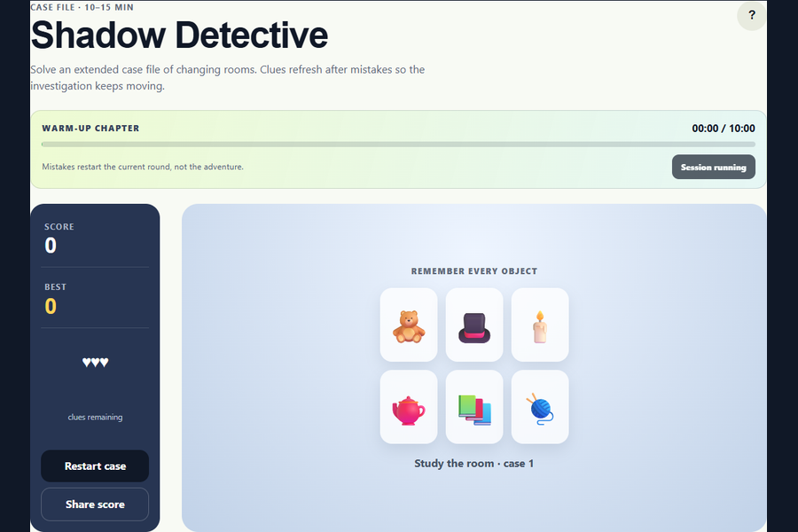The height and width of the screenshot is (532, 798).
Task: Select the pink teapot object card
Action: click(409, 407)
